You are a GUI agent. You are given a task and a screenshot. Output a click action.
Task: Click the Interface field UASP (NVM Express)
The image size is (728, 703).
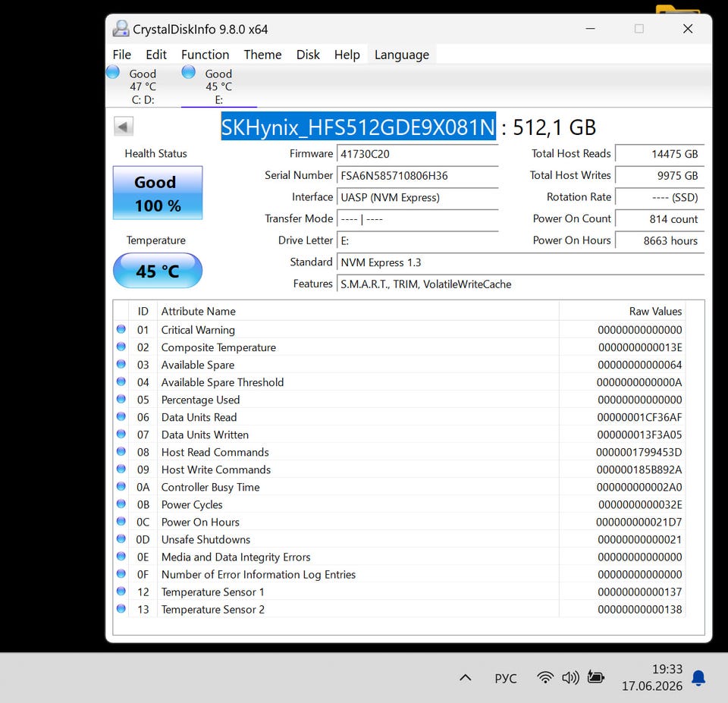point(417,197)
